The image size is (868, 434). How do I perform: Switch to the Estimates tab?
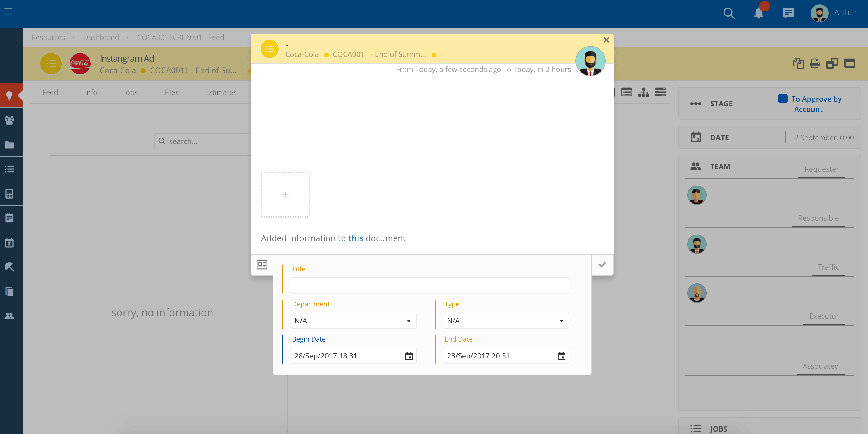(x=221, y=92)
